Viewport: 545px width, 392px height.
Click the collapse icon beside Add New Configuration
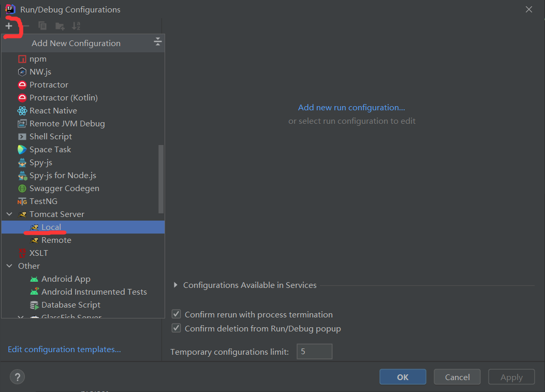(x=158, y=42)
